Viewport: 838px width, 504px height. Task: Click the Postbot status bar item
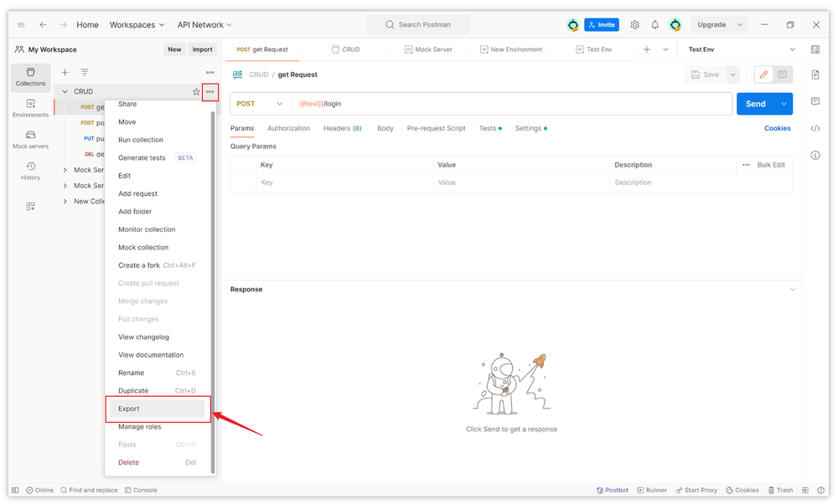(x=613, y=490)
